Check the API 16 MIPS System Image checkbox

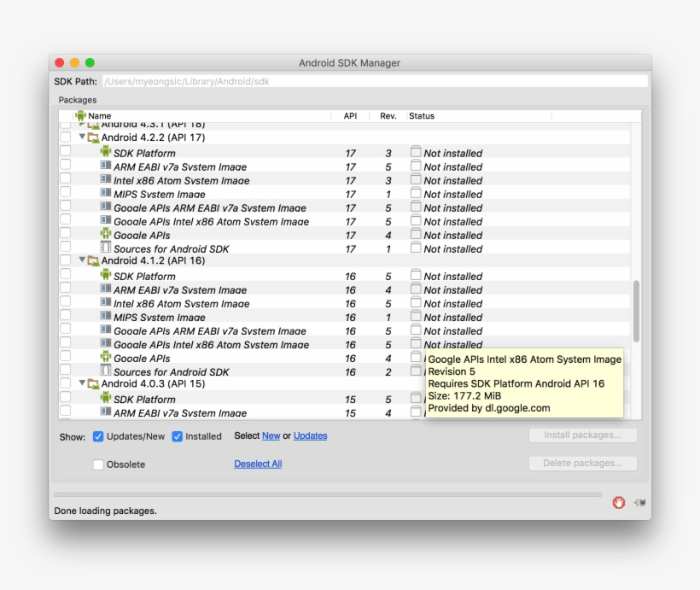point(65,315)
